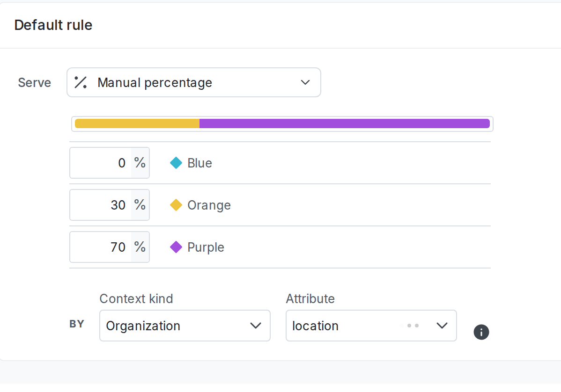Click the blue diamond beside Blue variation
Image resolution: width=561 pixels, height=392 pixels.
pyautogui.click(x=176, y=163)
